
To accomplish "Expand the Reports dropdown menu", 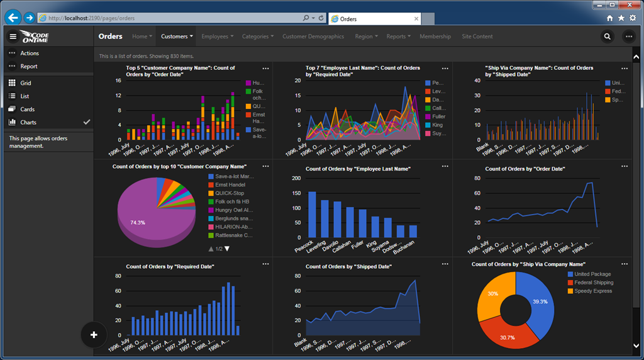I will click(x=399, y=37).
